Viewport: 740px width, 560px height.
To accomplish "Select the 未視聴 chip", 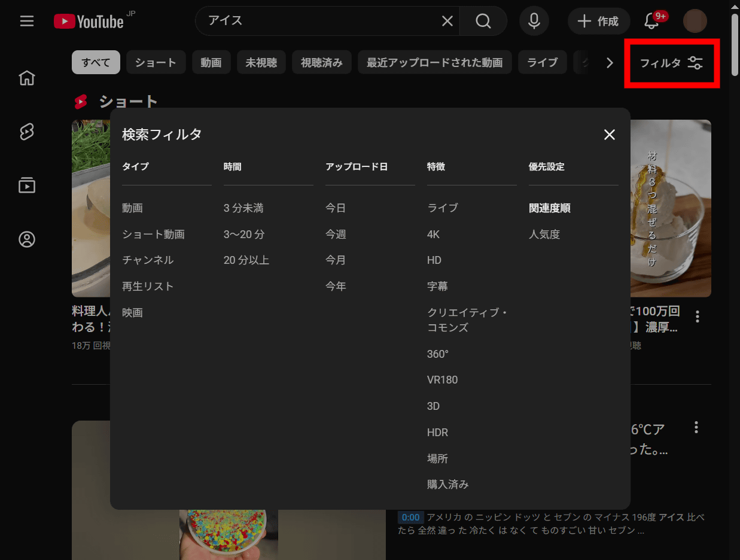I will click(x=261, y=62).
